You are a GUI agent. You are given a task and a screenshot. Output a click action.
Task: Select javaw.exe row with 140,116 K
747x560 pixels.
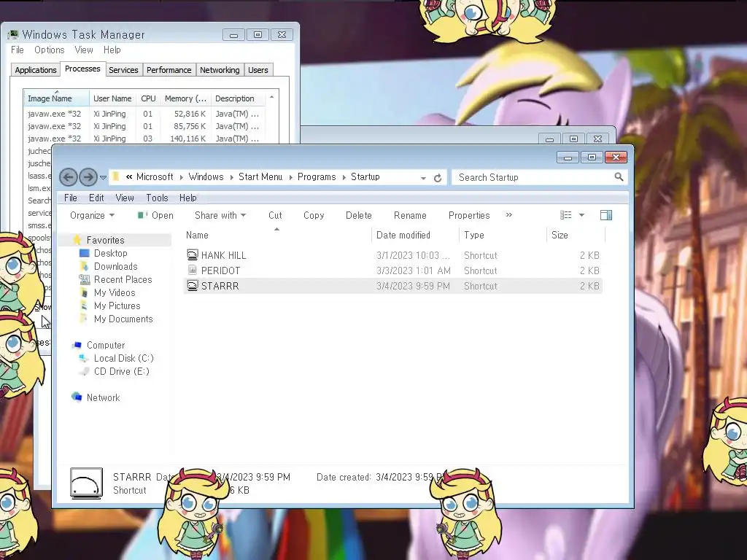[144, 139]
